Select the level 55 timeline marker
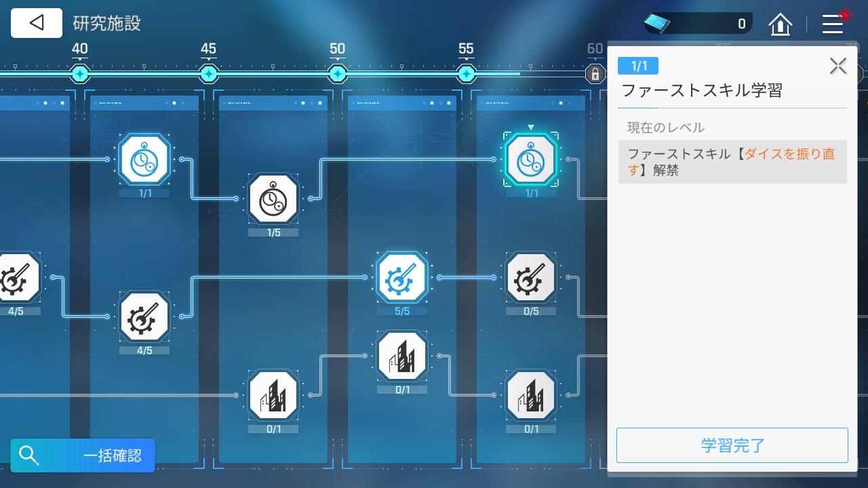The height and width of the screenshot is (488, 868). 466,73
